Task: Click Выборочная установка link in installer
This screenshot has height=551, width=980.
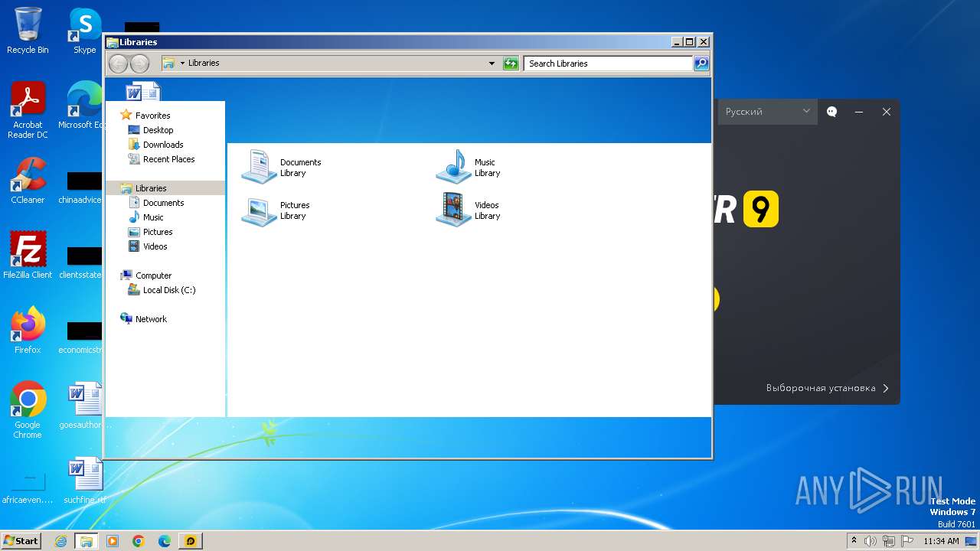Action: (x=828, y=388)
